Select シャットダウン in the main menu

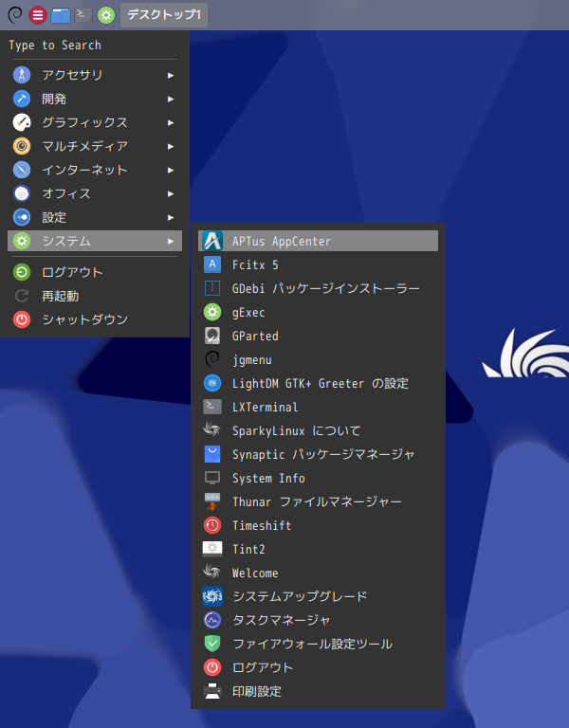pos(95,319)
